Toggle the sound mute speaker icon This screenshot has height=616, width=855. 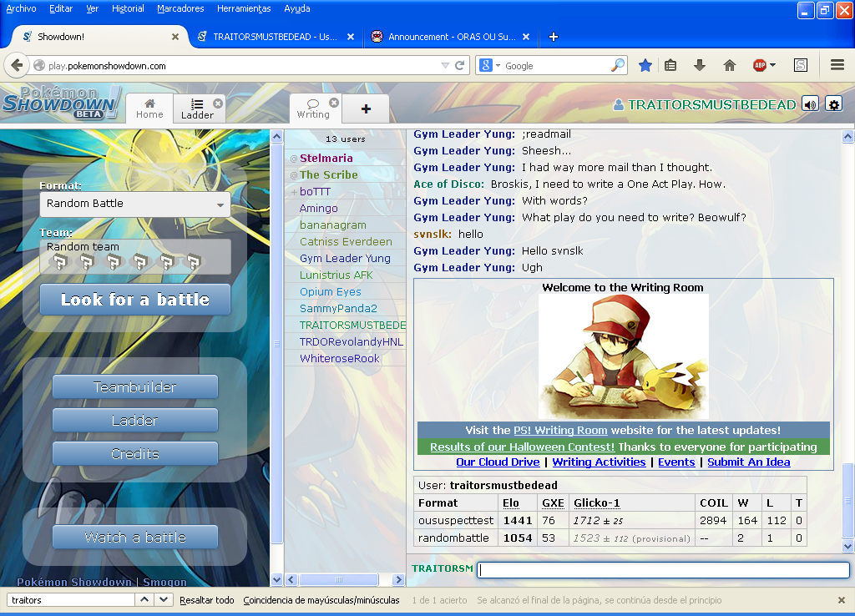point(810,104)
